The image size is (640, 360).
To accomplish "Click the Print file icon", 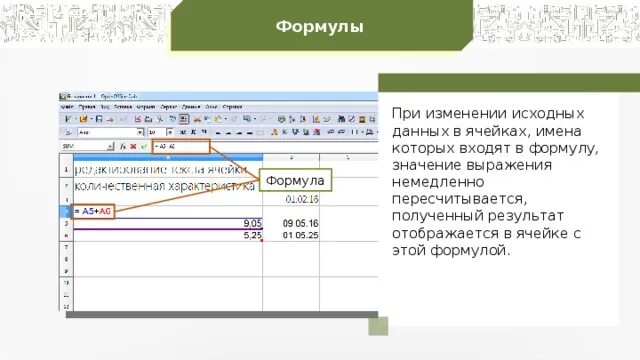I will coord(148,119).
